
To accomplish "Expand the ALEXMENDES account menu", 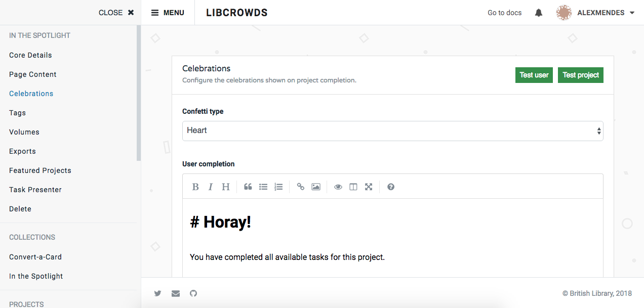I will click(595, 12).
